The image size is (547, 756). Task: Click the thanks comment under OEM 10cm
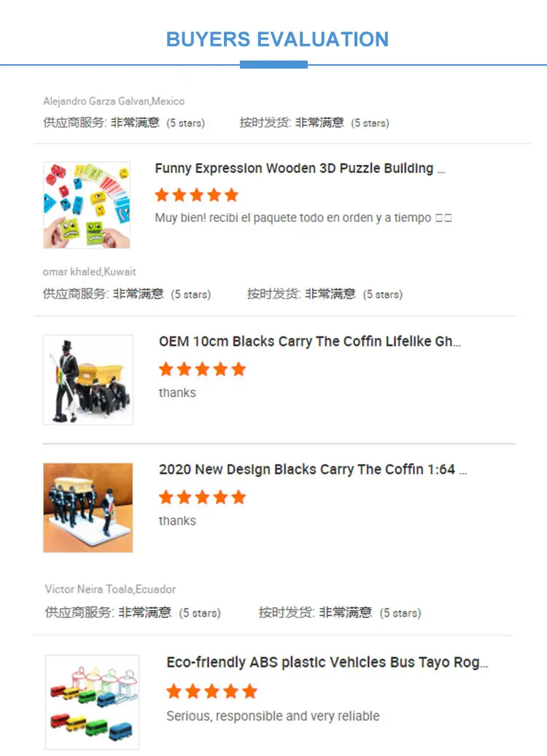click(x=177, y=393)
